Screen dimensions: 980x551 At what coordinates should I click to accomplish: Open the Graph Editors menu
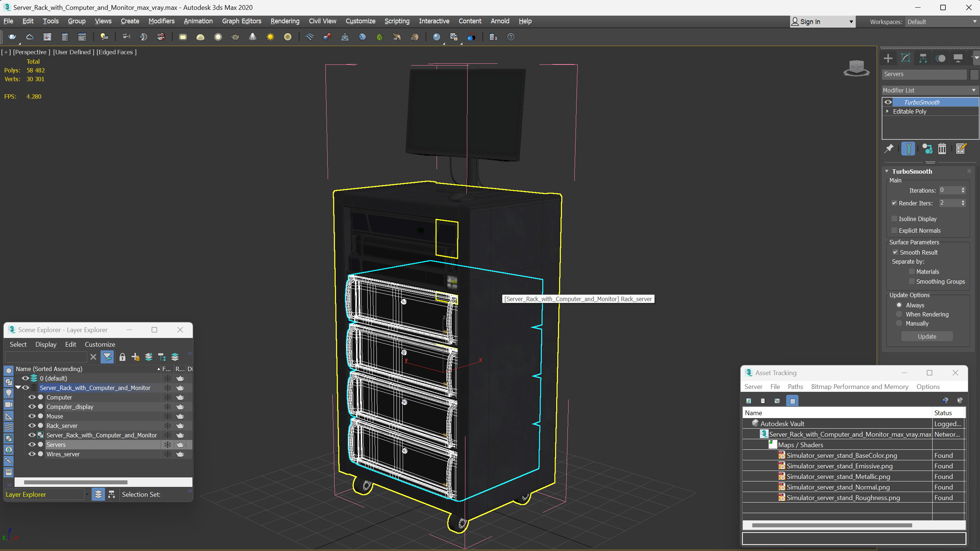coord(242,21)
